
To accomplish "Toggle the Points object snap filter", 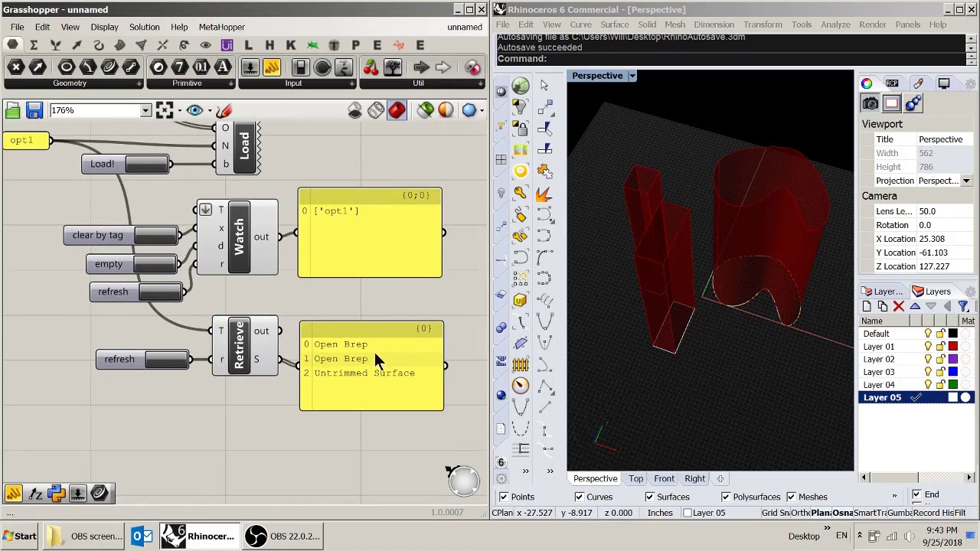I will point(504,497).
